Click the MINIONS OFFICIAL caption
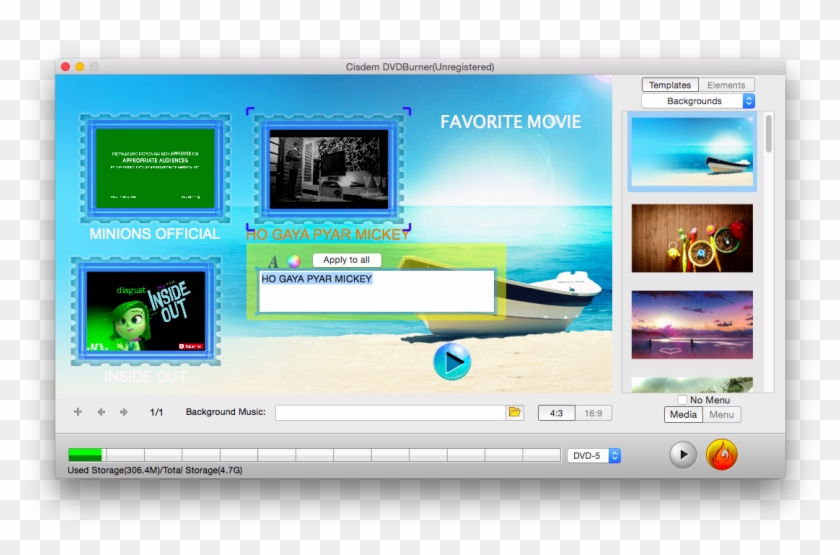 (x=154, y=234)
